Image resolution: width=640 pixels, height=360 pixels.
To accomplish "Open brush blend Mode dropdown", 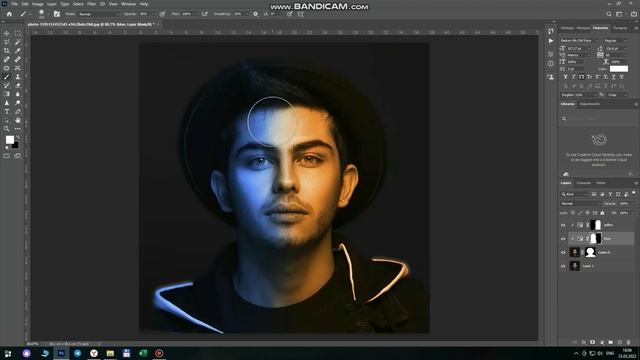I will click(x=98, y=14).
